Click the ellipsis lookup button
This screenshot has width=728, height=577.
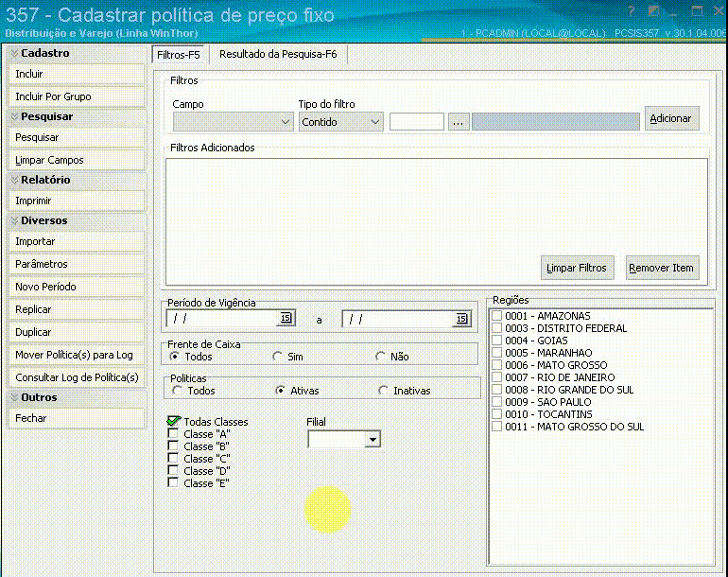point(459,122)
